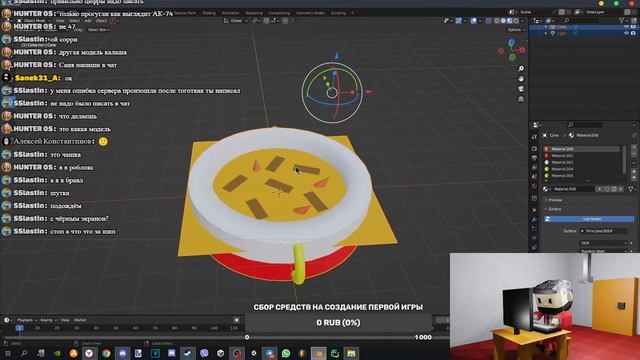Open the Surface Principled BSDF dropdown
The height and width of the screenshot is (360, 640).
(x=603, y=231)
